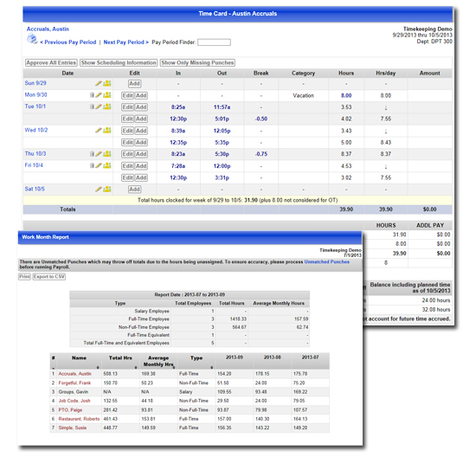The width and height of the screenshot is (476, 476).
Task: Go to the Next Pay Period link
Action: (126, 42)
